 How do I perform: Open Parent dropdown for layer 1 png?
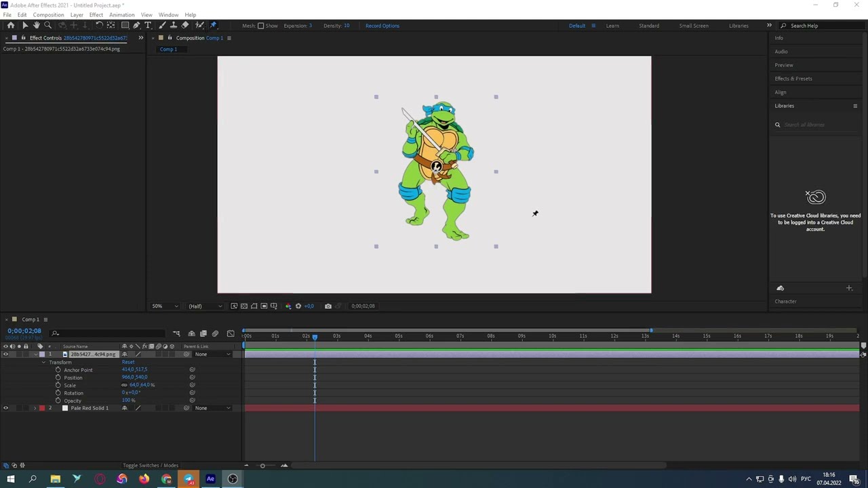(212, 354)
